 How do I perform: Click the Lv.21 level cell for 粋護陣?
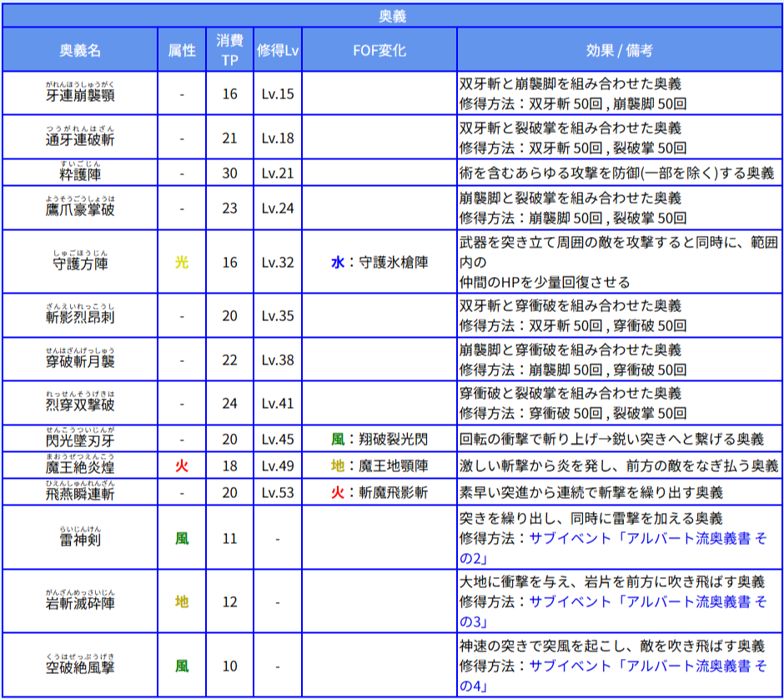(278, 173)
